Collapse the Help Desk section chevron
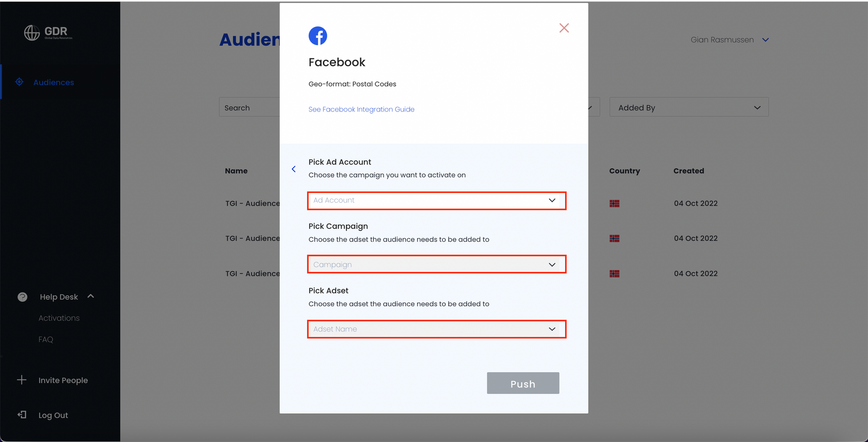Image resolution: width=868 pixels, height=442 pixels. 91,296
